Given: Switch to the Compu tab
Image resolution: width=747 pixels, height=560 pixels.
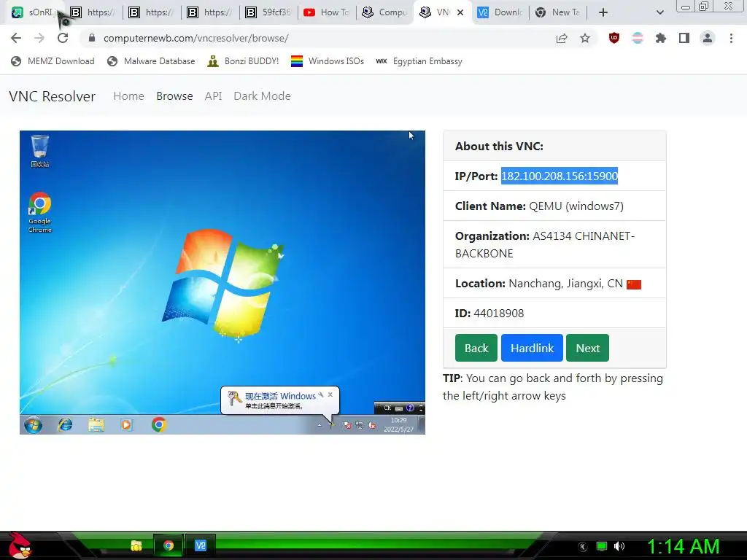Looking at the screenshot, I should [385, 12].
